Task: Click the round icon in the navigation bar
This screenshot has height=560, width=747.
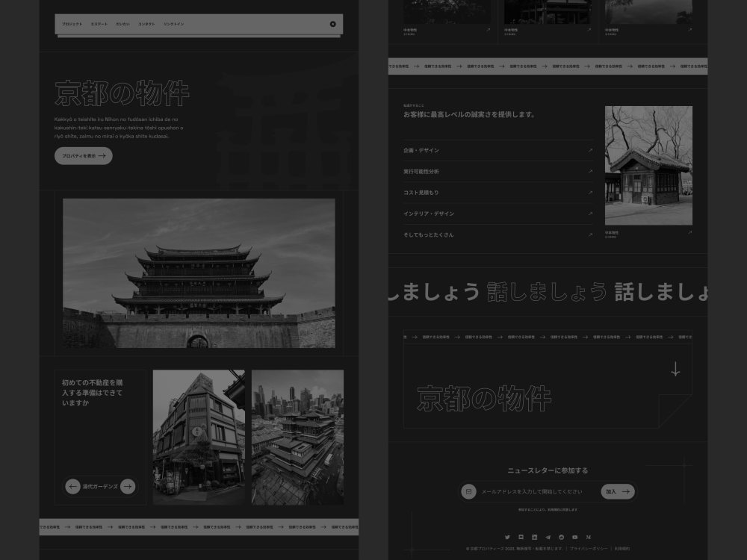Action: pyautogui.click(x=333, y=24)
